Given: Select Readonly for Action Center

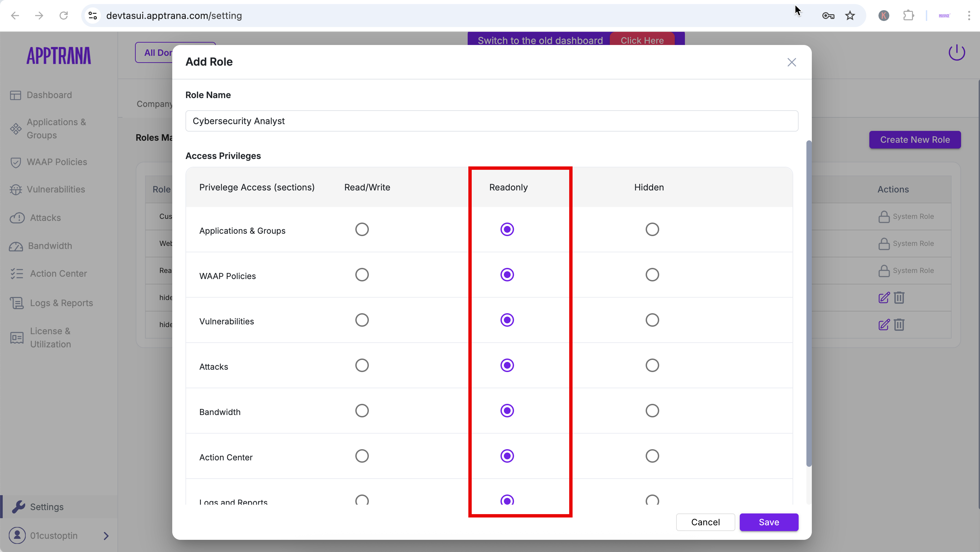Looking at the screenshot, I should tap(507, 456).
